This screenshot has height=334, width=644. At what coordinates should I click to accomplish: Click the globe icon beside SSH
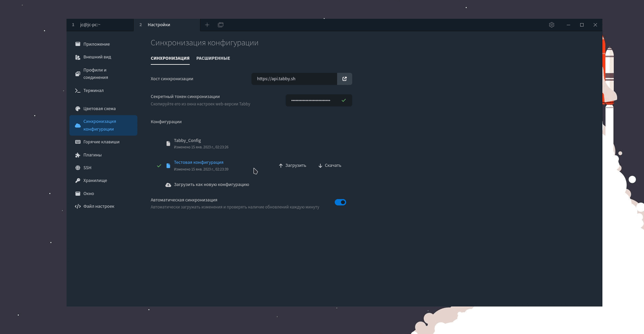click(78, 168)
